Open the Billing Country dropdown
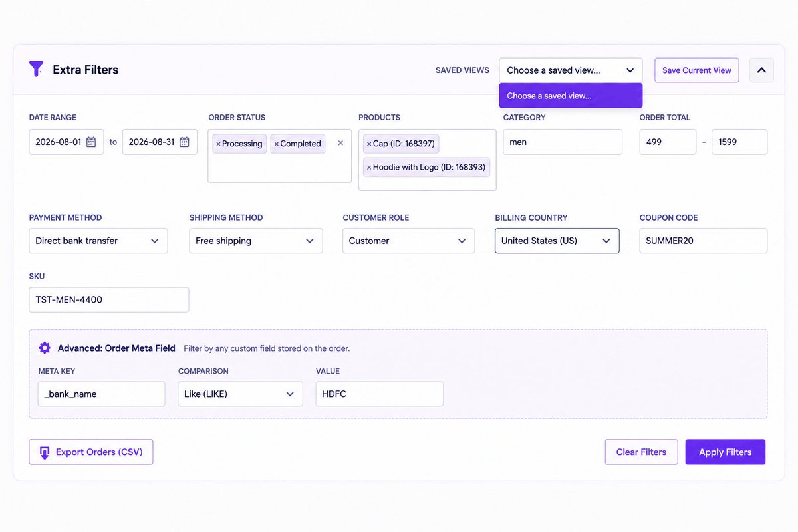The image size is (798, 532). [557, 241]
